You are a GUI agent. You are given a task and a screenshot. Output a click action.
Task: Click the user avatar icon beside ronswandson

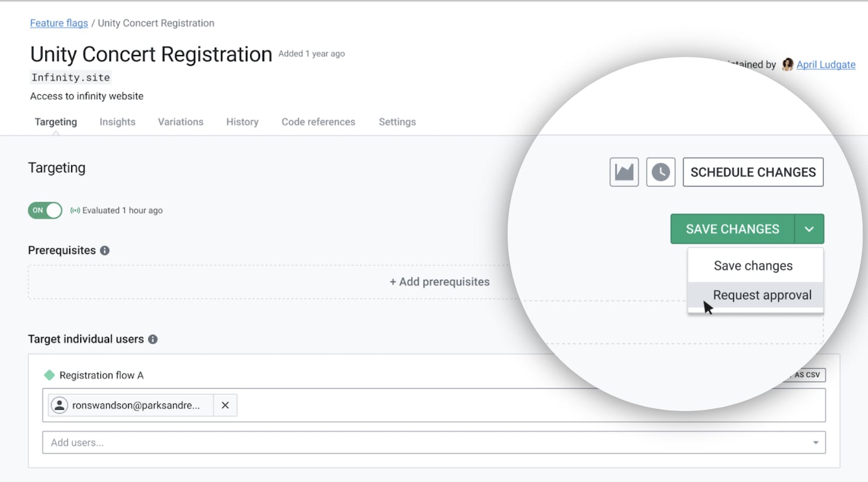[59, 405]
